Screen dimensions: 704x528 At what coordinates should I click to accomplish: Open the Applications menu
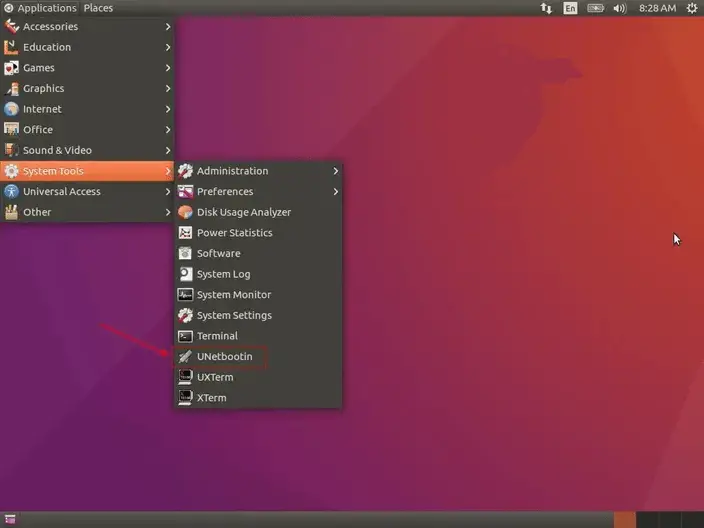coord(40,8)
